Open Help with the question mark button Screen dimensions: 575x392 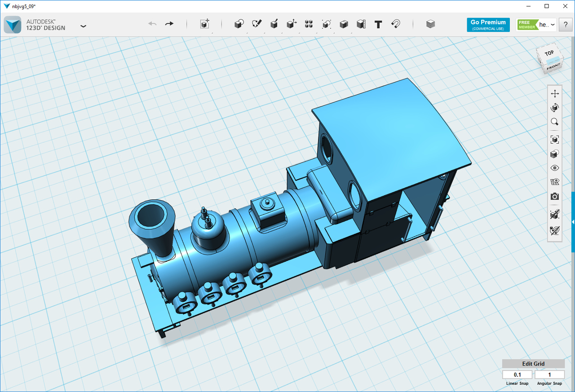(x=565, y=25)
